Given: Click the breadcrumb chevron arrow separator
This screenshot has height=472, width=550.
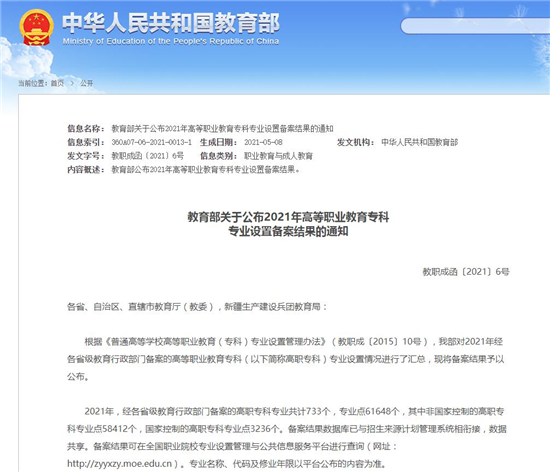Looking at the screenshot, I should coord(72,83).
